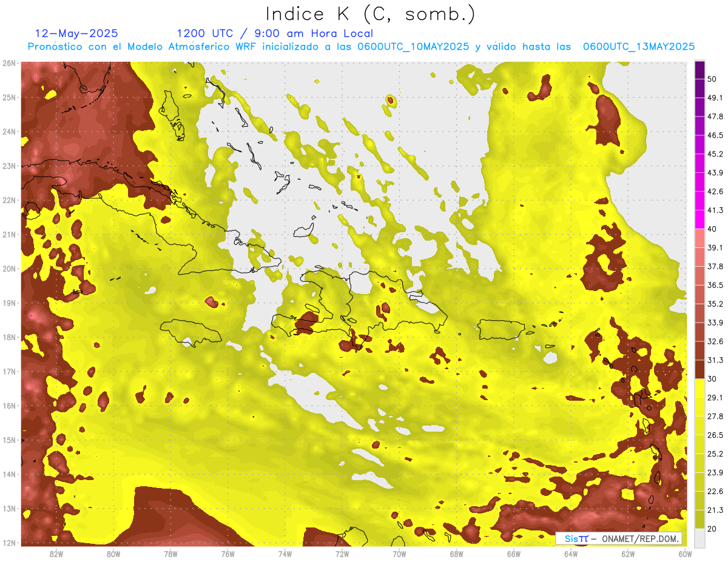Click the "25N" latitude label

8,97
